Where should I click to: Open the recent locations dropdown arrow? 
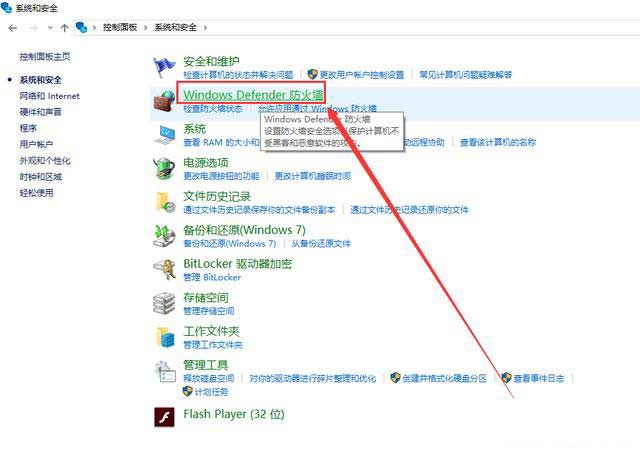point(50,28)
